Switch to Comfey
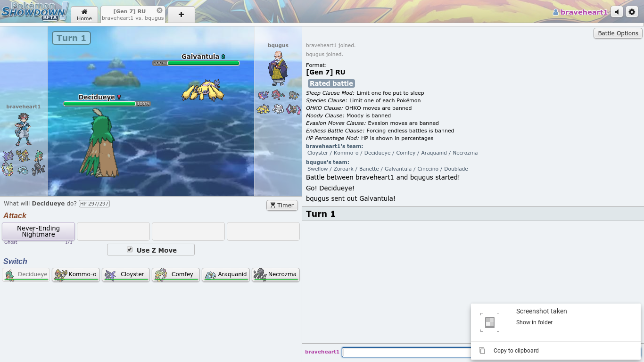This screenshot has width=644, height=362. coord(176,274)
